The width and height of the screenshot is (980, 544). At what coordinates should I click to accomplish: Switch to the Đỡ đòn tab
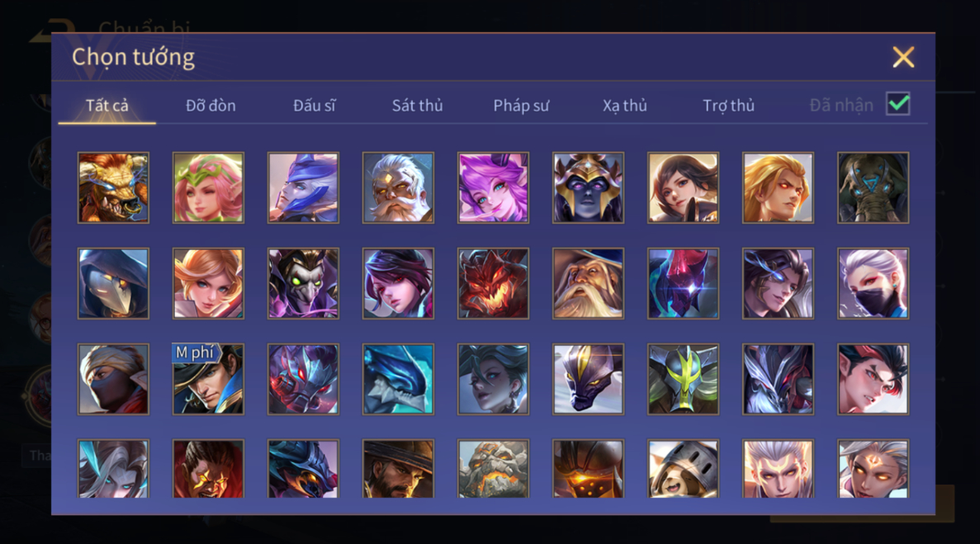pos(211,106)
